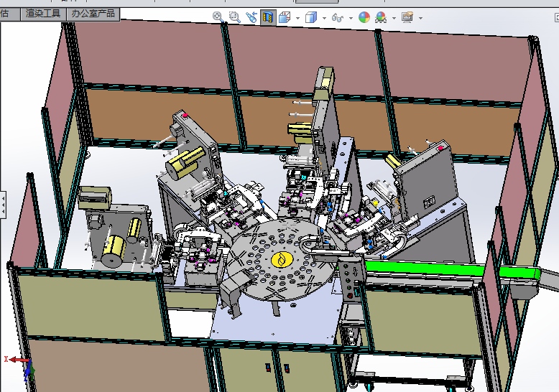Expand the View Settings dropdown arrow
The height and width of the screenshot is (392, 559).
(420, 18)
